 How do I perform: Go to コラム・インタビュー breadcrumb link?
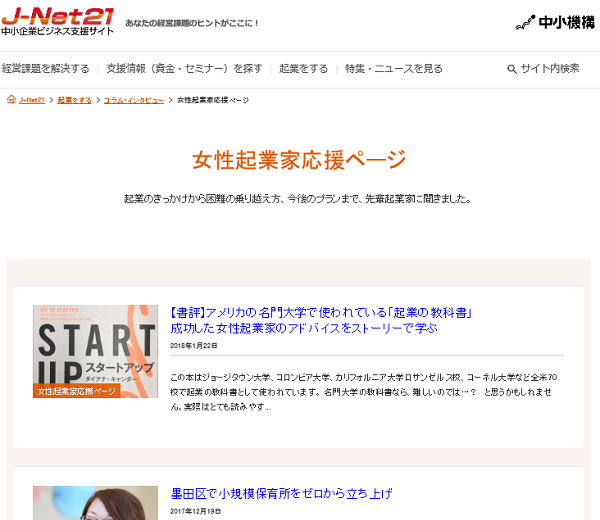click(134, 100)
